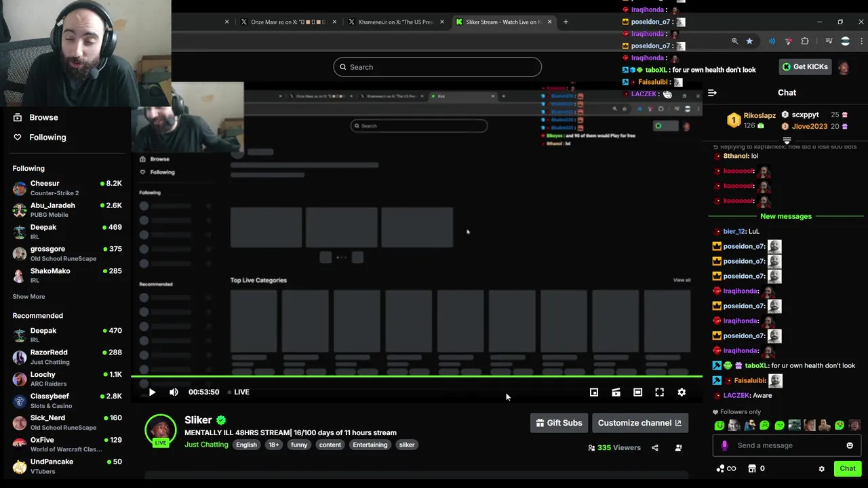The image size is (868, 488).
Task: Close the Sliker Stream browser tab
Action: tap(549, 22)
